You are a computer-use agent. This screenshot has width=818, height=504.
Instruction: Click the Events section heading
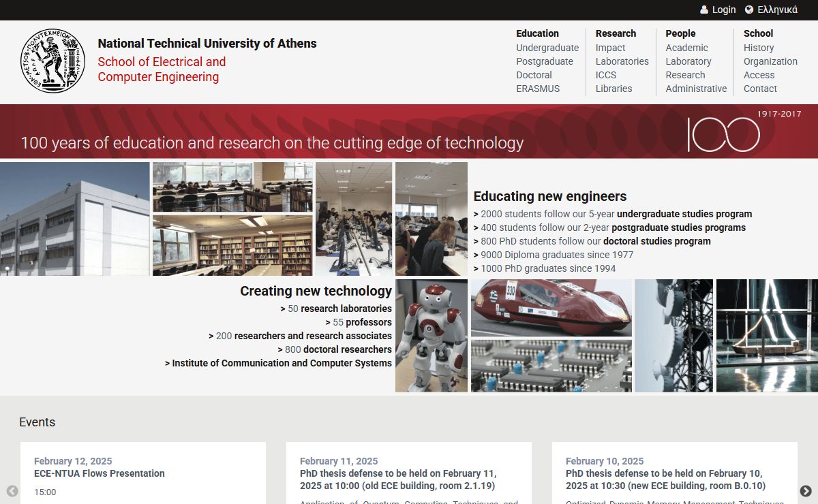pos(37,422)
